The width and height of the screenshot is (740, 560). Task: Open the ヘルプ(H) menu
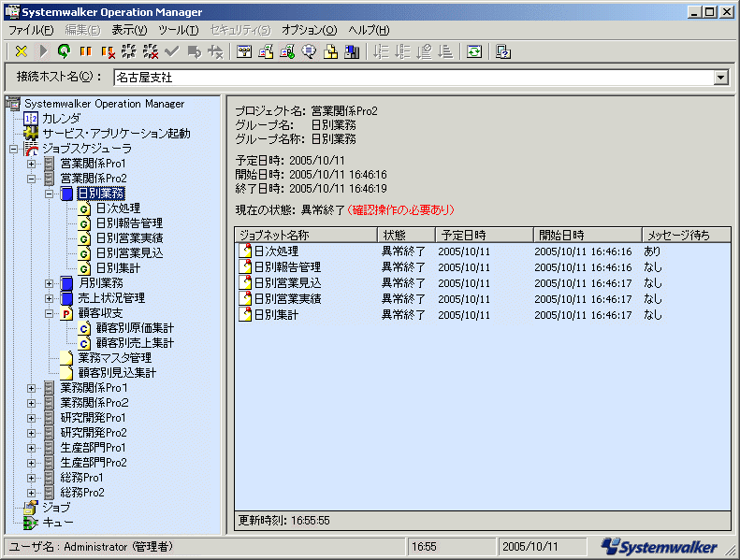(x=369, y=30)
